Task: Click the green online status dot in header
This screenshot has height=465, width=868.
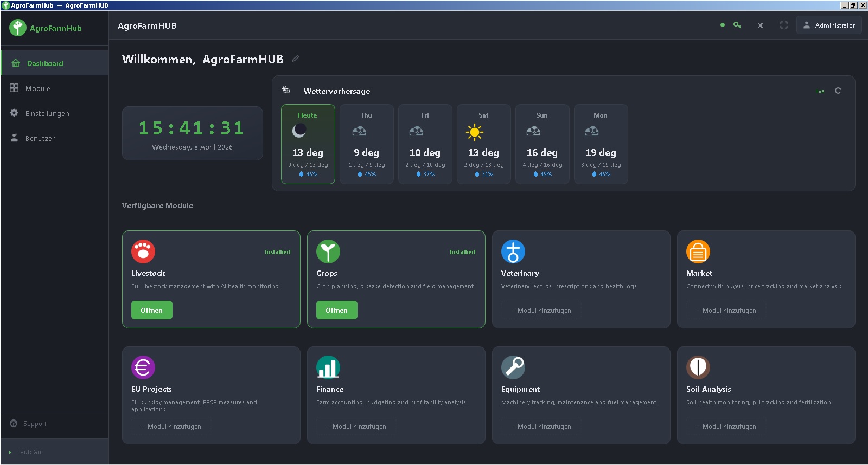Action: pos(723,25)
